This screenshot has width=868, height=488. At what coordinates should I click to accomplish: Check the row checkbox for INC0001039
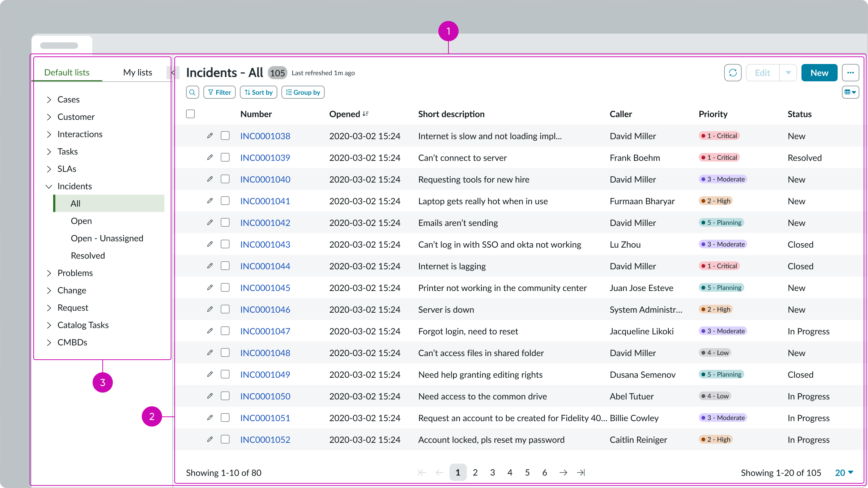coord(225,157)
